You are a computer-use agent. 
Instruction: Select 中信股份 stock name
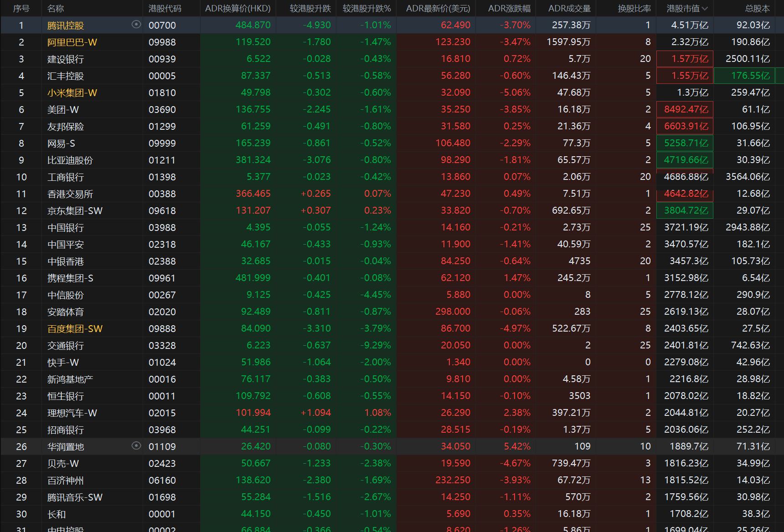66,295
